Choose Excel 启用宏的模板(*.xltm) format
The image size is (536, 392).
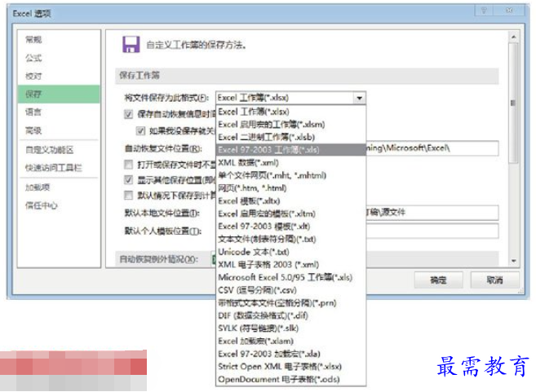(x=291, y=214)
